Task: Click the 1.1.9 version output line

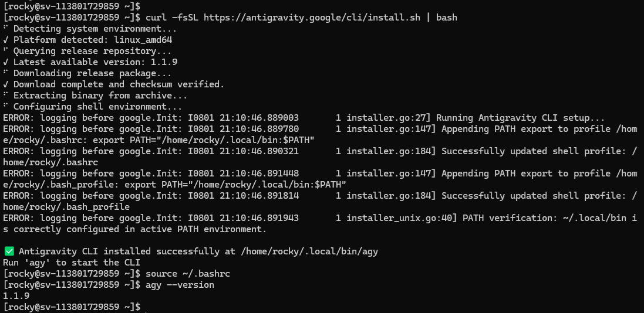Action: [16, 296]
